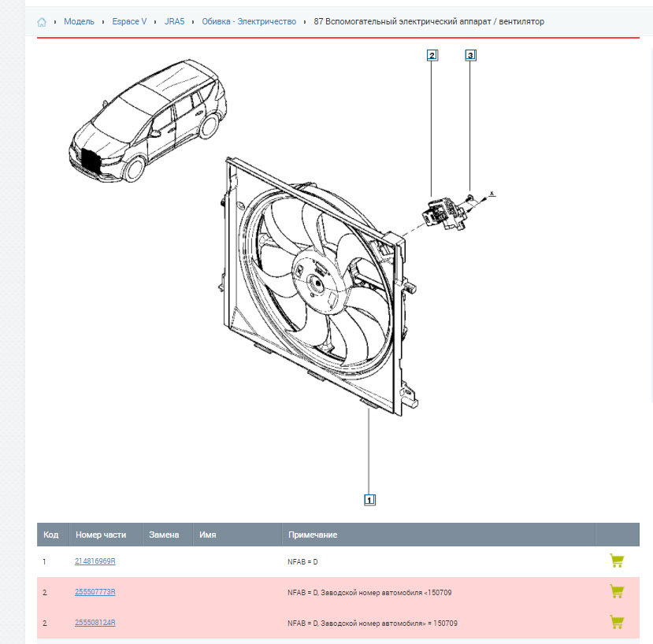Image resolution: width=653 pixels, height=644 pixels.
Task: Click callout label 2 above the connector
Action: pyautogui.click(x=432, y=55)
